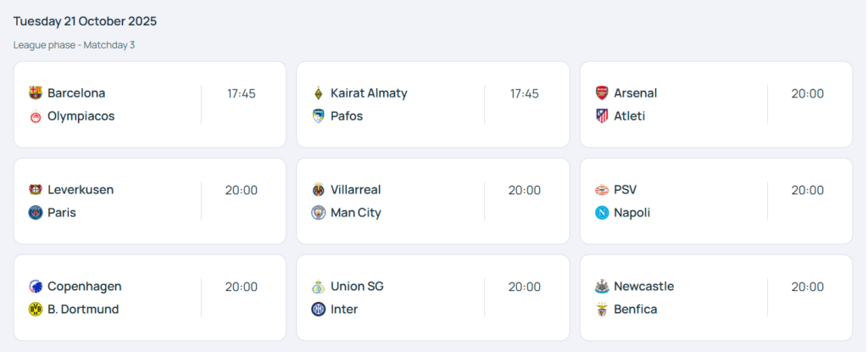Image resolution: width=868 pixels, height=352 pixels.
Task: Open the Paris team link
Action: point(62,213)
